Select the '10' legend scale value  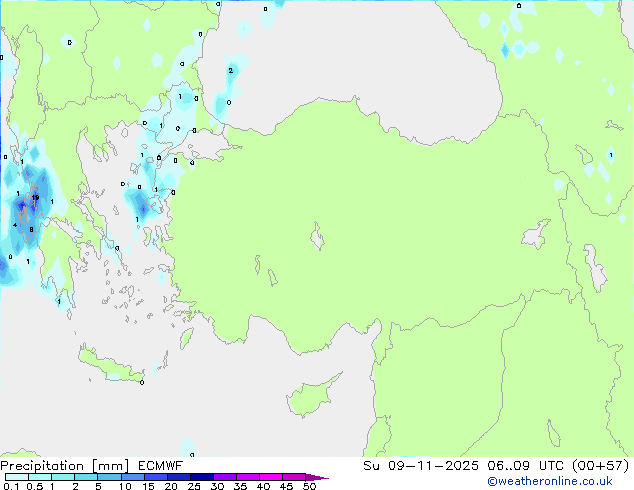click(x=125, y=486)
